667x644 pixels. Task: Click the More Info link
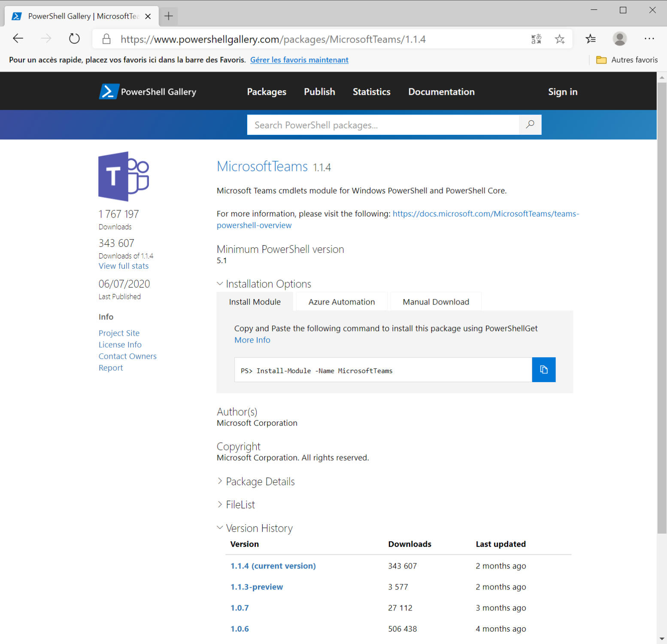tap(252, 340)
